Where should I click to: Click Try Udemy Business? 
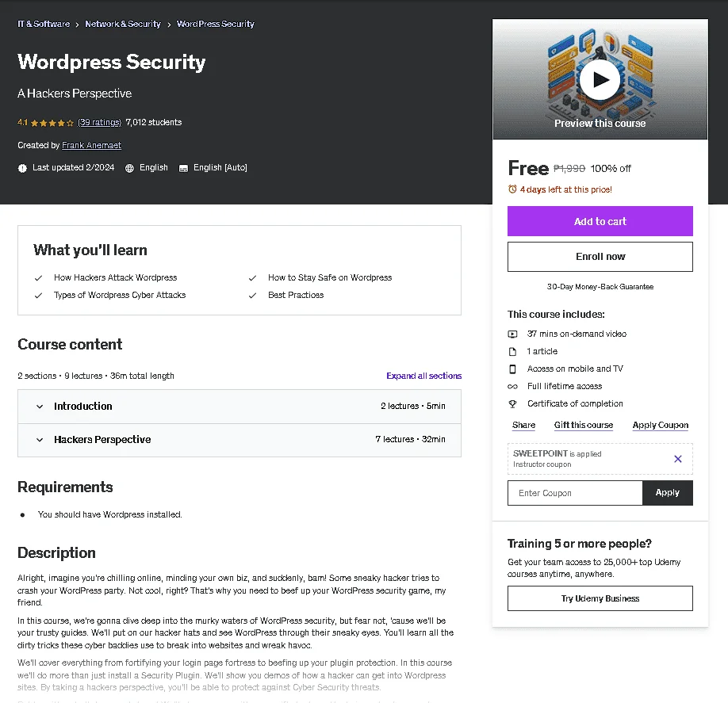[x=600, y=598]
